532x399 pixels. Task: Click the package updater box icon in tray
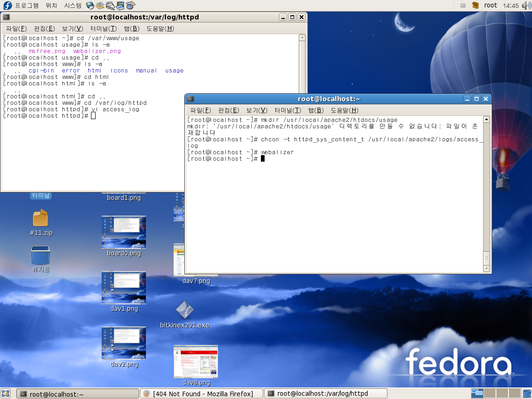click(x=476, y=6)
